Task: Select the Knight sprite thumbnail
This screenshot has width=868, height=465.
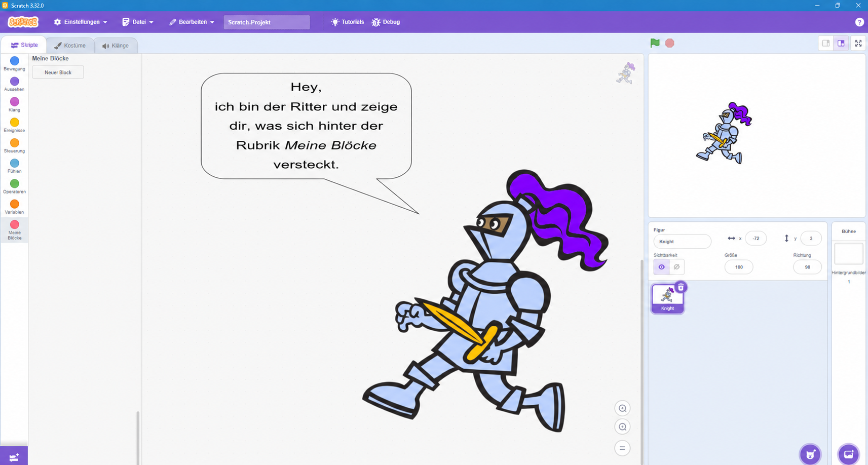Action: (667, 298)
